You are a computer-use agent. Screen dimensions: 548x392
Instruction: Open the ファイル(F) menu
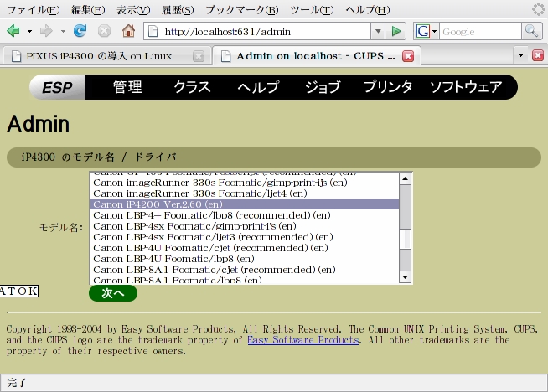click(x=34, y=10)
